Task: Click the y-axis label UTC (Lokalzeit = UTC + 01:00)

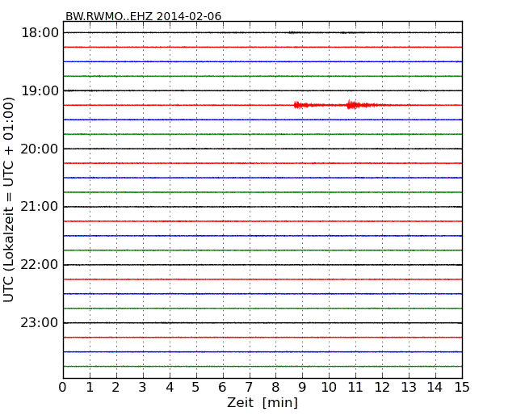Action: (9, 199)
